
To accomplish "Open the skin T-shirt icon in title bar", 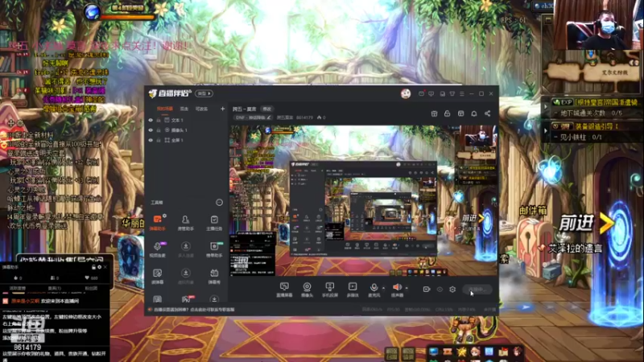I will 452,93.
